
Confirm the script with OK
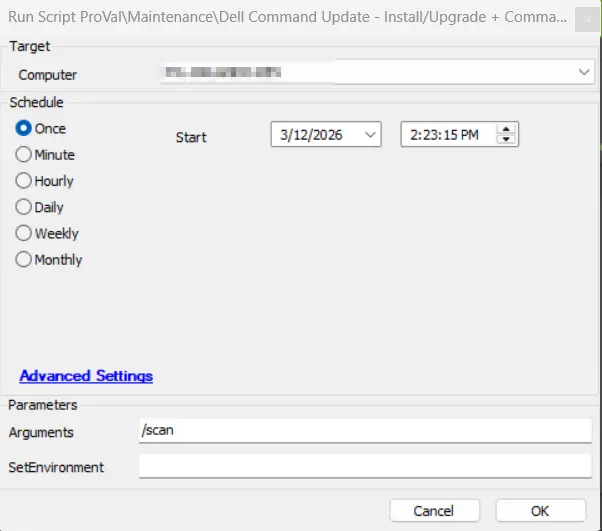[x=540, y=510]
